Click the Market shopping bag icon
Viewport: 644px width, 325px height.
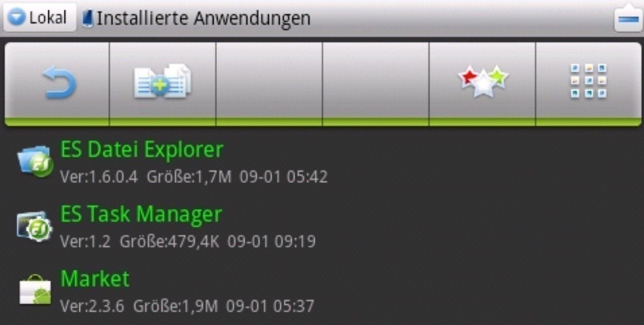35,290
